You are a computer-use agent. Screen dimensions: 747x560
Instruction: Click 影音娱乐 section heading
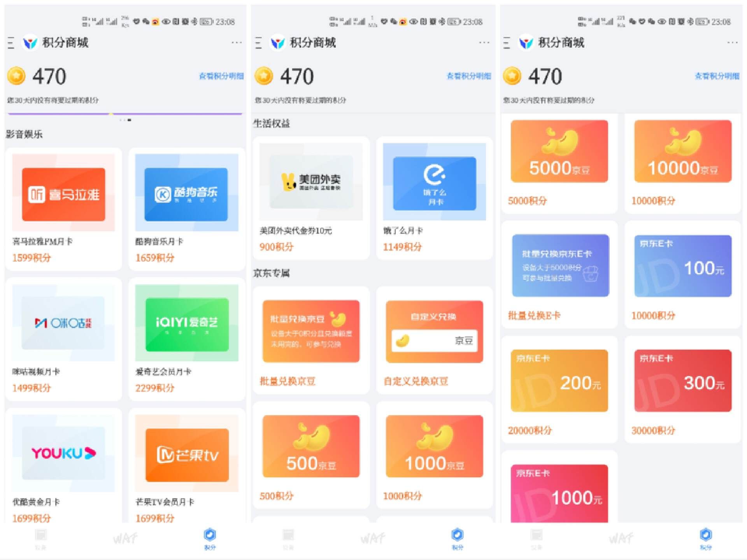pyautogui.click(x=24, y=134)
